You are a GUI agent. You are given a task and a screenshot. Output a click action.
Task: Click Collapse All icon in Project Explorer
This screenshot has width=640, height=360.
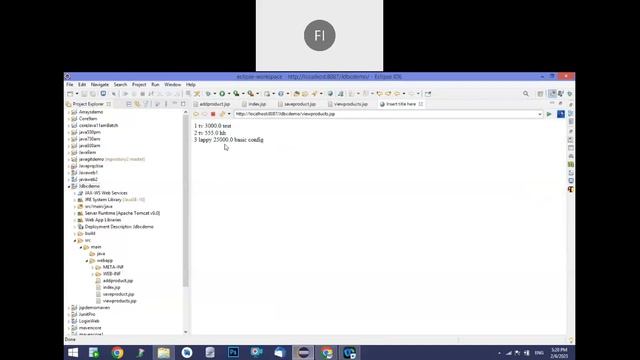pyautogui.click(x=129, y=104)
